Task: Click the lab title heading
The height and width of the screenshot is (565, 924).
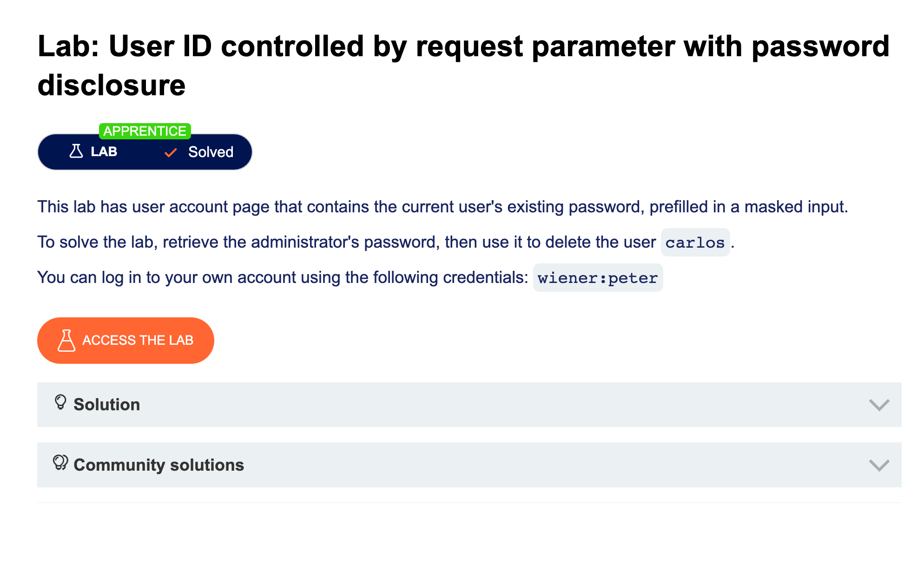Action: (x=463, y=46)
